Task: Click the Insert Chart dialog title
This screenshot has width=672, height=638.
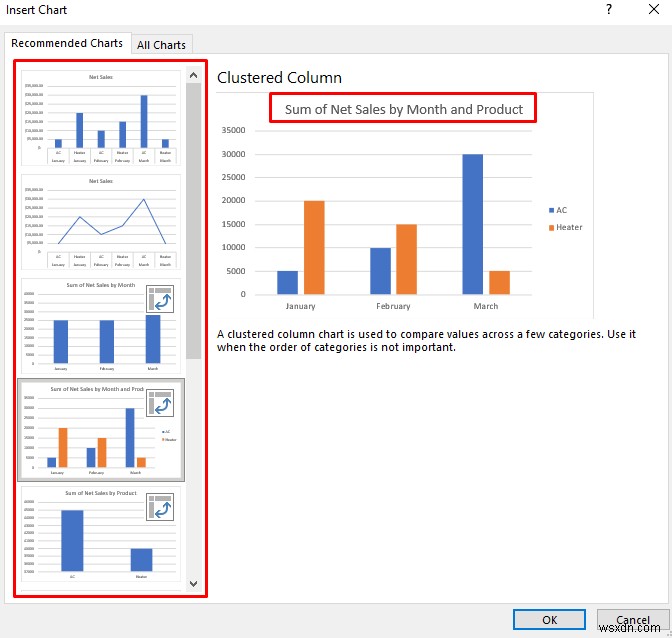Action: [x=36, y=10]
